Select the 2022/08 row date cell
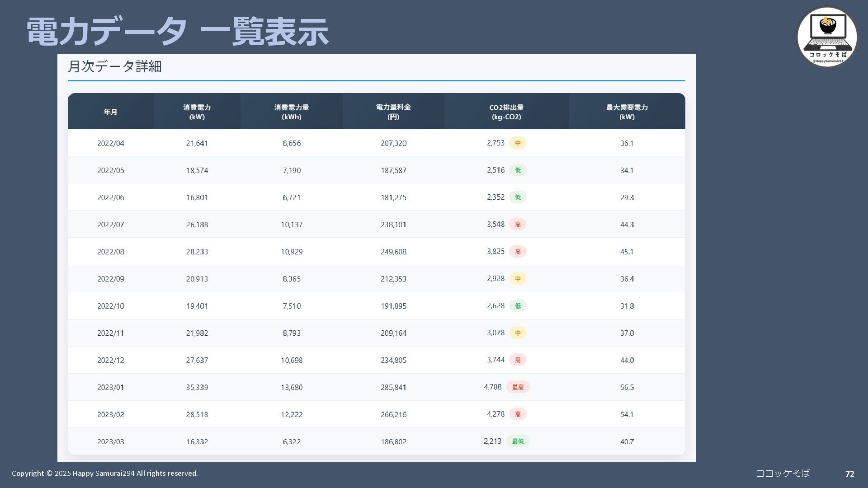This screenshot has height=488, width=868. 110,252
